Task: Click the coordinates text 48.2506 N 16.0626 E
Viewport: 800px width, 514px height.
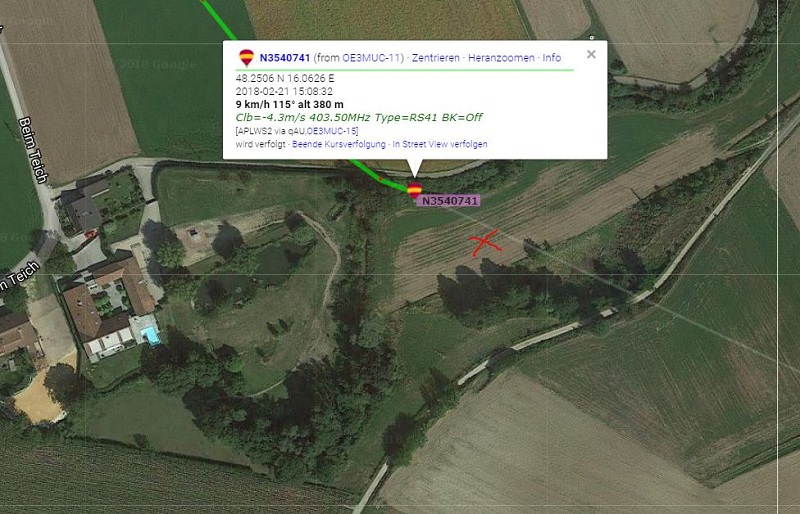Action: point(285,79)
